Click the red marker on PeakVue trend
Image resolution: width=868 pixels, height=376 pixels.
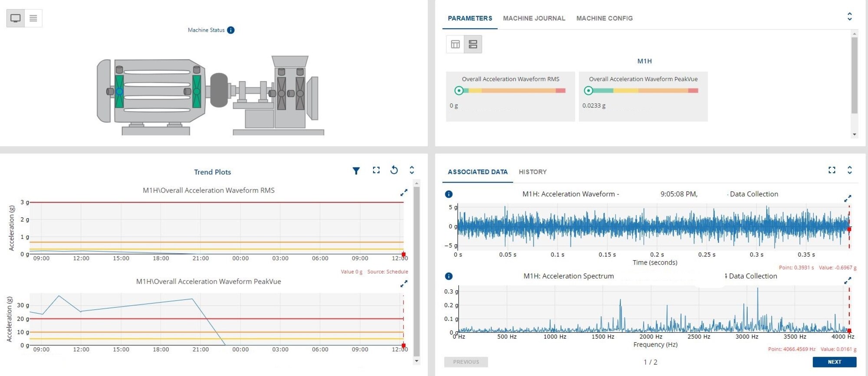(x=404, y=346)
